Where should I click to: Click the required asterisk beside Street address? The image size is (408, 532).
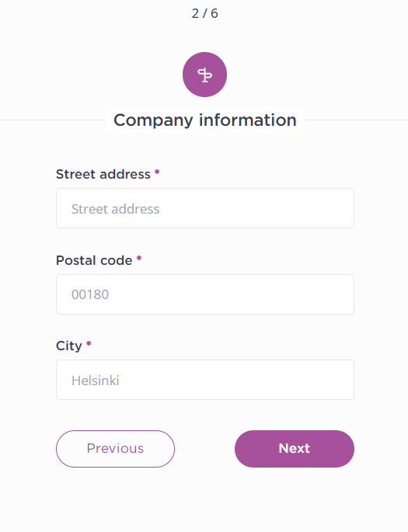(x=157, y=172)
